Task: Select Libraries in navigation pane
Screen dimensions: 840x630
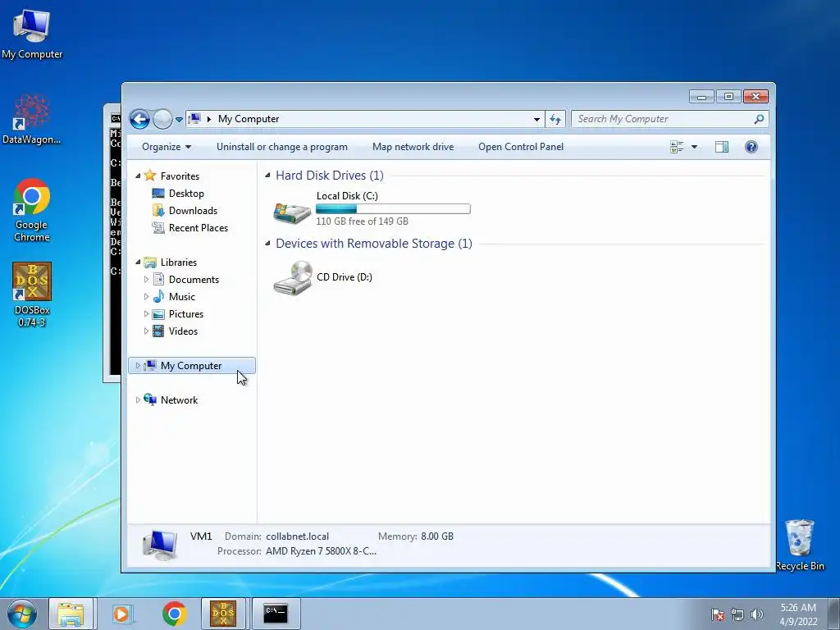Action: (179, 262)
